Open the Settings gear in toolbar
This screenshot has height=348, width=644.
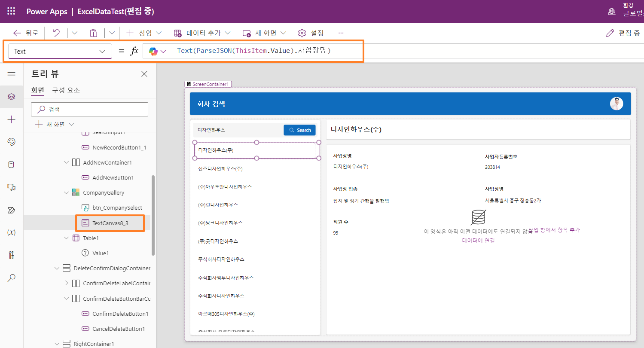pyautogui.click(x=302, y=33)
